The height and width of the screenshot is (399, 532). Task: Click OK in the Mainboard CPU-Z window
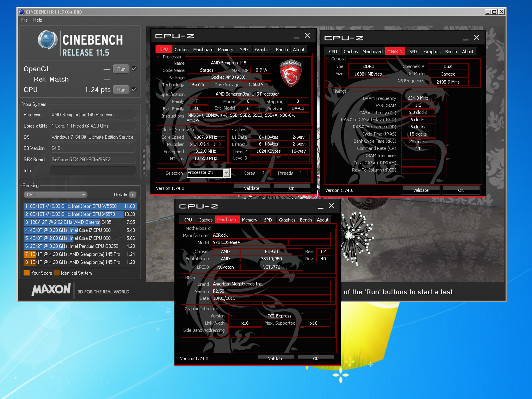[x=316, y=359]
